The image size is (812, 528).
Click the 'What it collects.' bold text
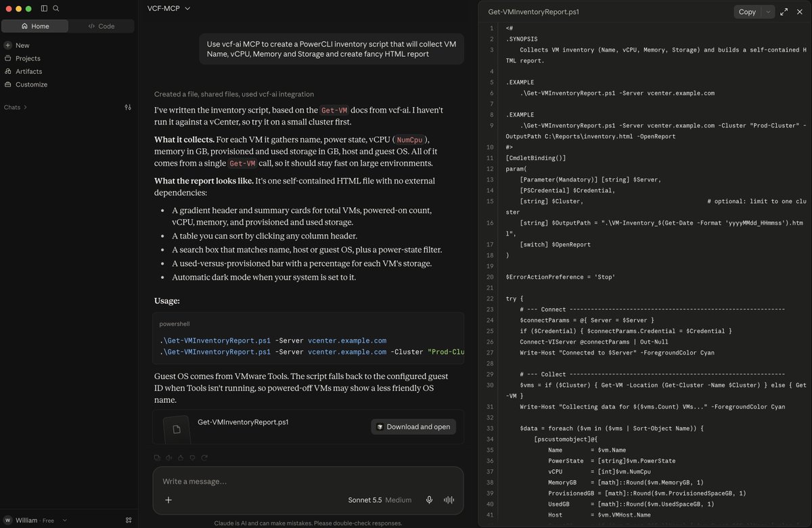tap(184, 139)
